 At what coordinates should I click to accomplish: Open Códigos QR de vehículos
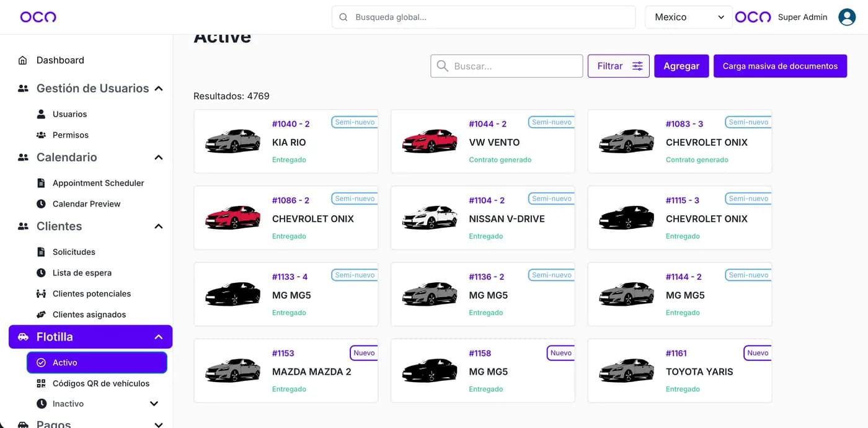pos(101,383)
